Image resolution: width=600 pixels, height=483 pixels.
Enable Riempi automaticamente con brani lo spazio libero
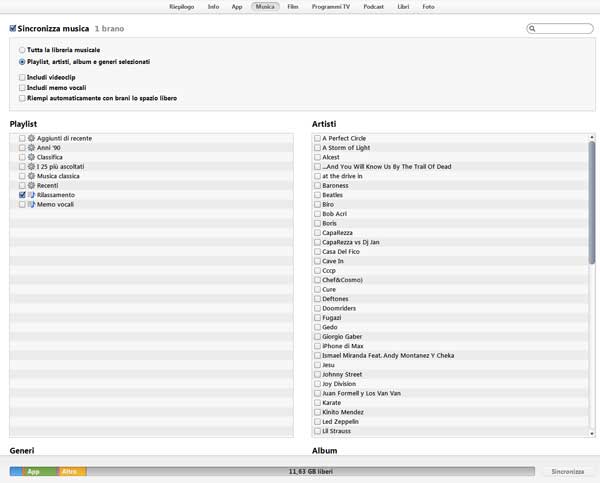tap(22, 98)
